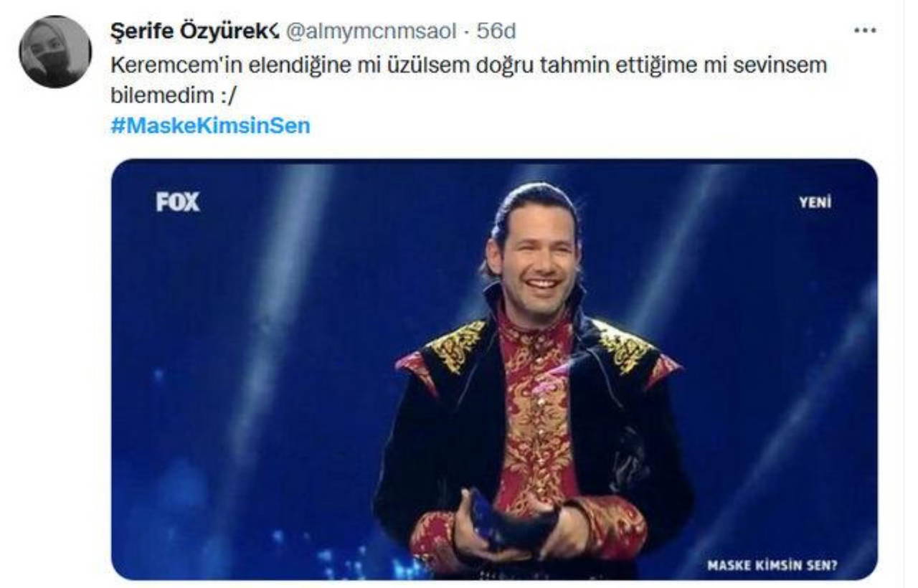Viewport: 918px width, 588px height.
Task: Open Şerife Özyürek's profile avatar
Action: pyautogui.click(x=55, y=52)
